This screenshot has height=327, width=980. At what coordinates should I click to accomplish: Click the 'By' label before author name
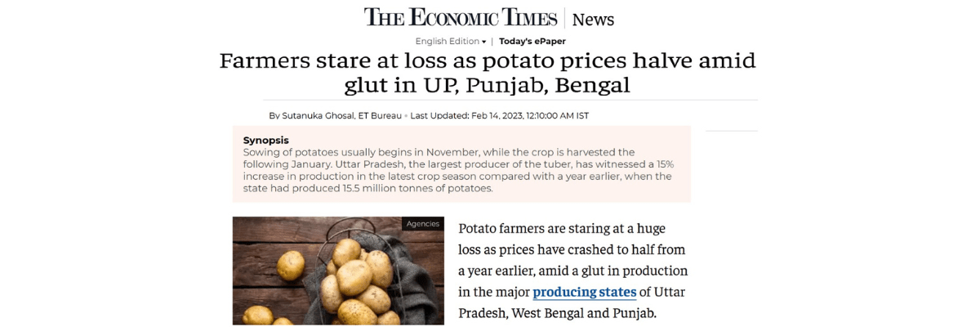[274, 115]
